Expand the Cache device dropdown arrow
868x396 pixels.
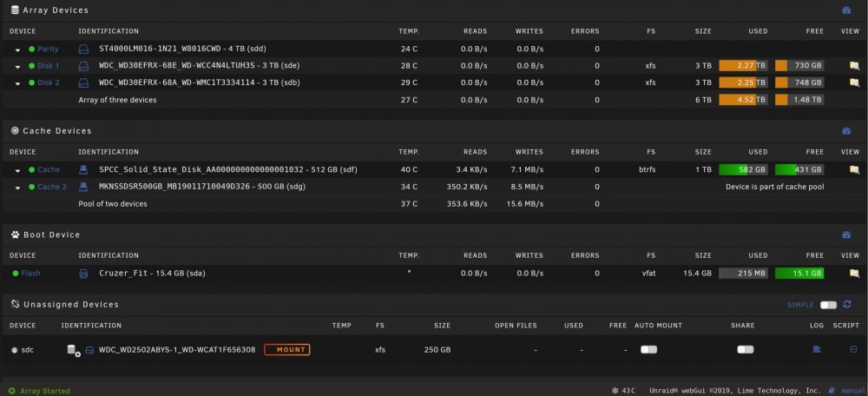[17, 170]
